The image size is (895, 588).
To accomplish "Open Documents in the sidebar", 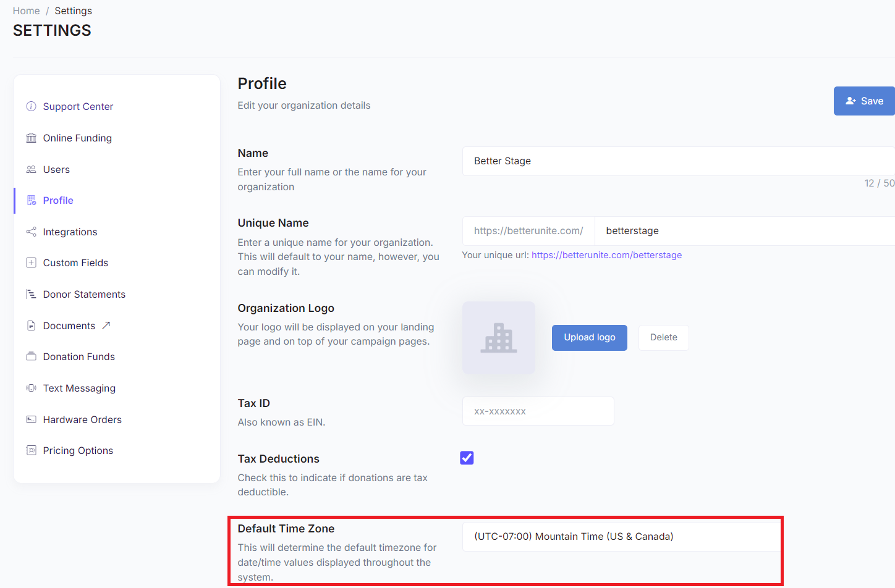I will click(x=69, y=325).
